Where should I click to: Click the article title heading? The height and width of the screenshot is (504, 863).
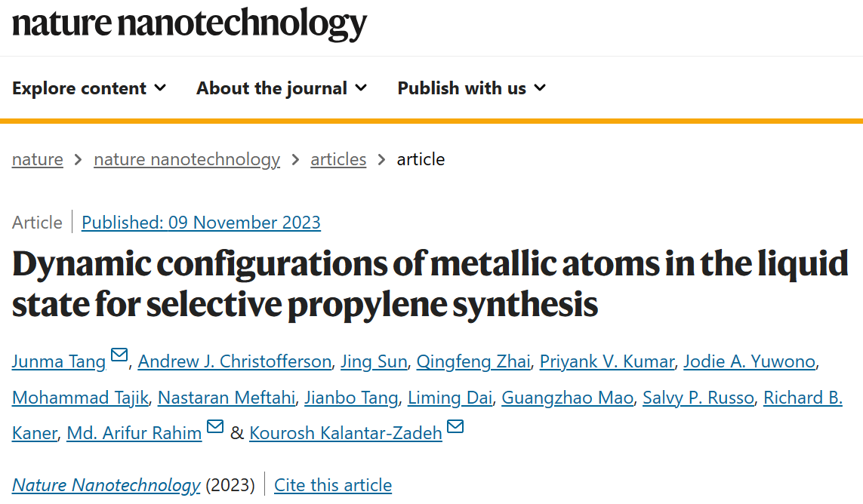[x=430, y=284]
